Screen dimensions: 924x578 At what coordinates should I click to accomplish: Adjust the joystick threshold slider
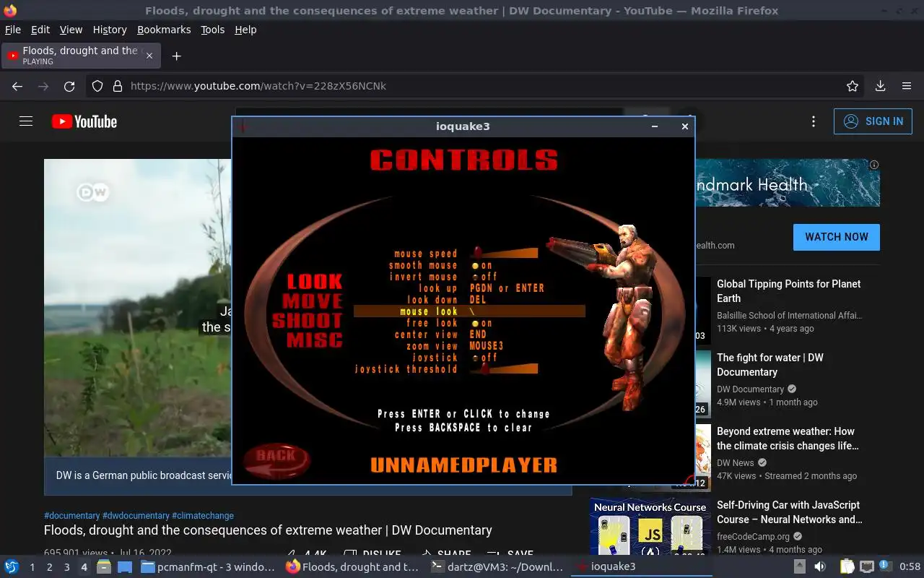pyautogui.click(x=504, y=369)
